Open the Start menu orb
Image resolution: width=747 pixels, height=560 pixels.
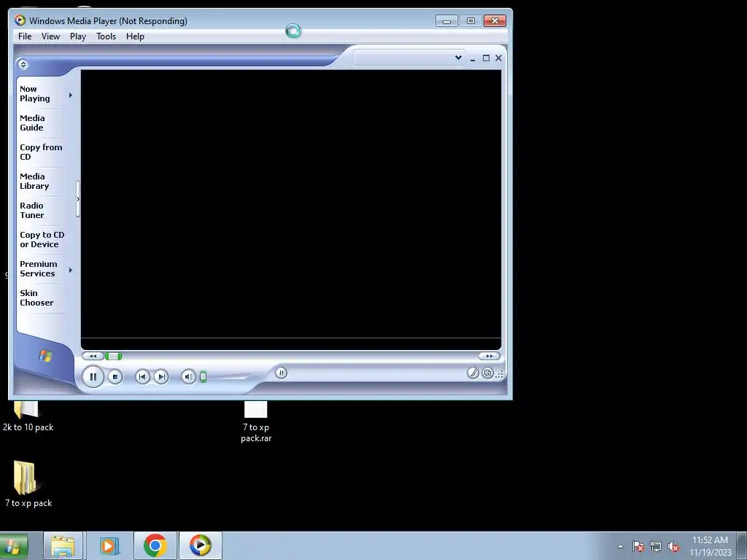click(13, 545)
